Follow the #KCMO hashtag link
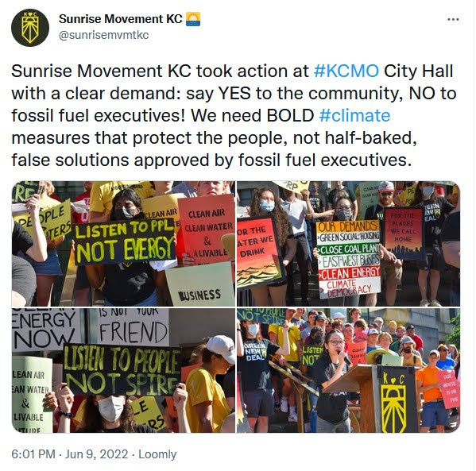 point(346,71)
